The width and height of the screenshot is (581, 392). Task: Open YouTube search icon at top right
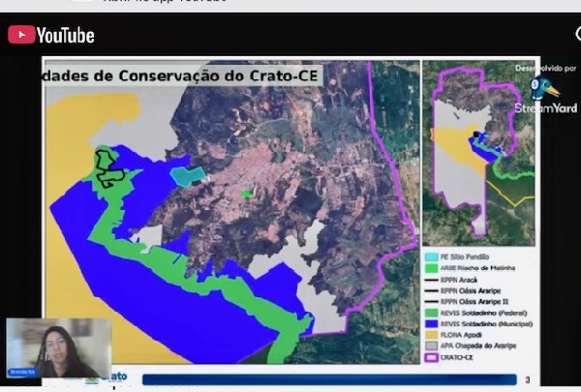(x=576, y=35)
